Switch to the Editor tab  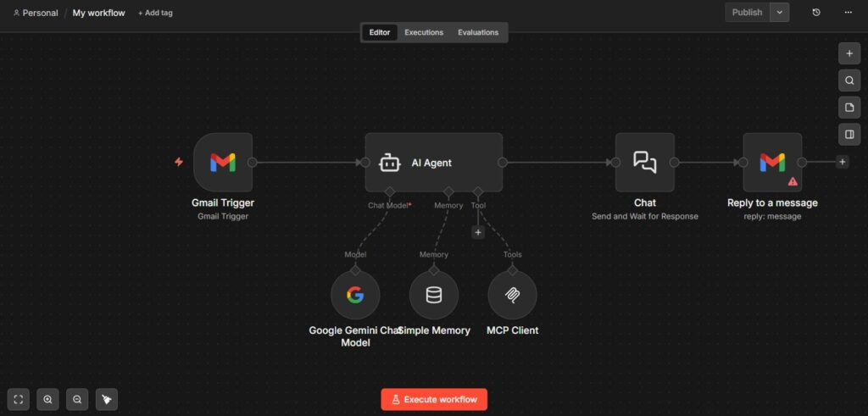[380, 32]
